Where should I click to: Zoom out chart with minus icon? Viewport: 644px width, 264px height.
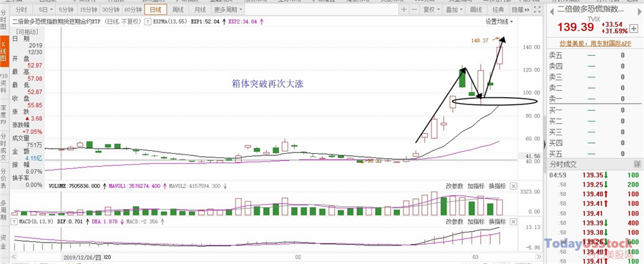[x=414, y=9]
